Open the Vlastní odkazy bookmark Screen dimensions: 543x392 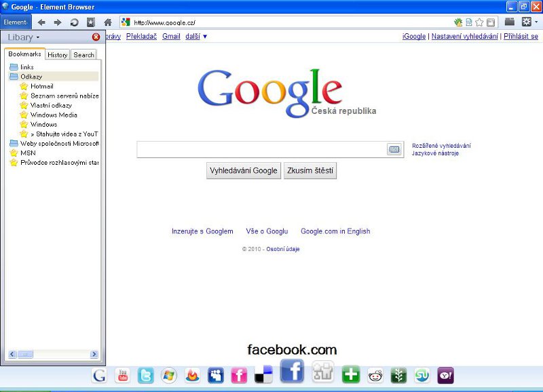[x=46, y=105]
